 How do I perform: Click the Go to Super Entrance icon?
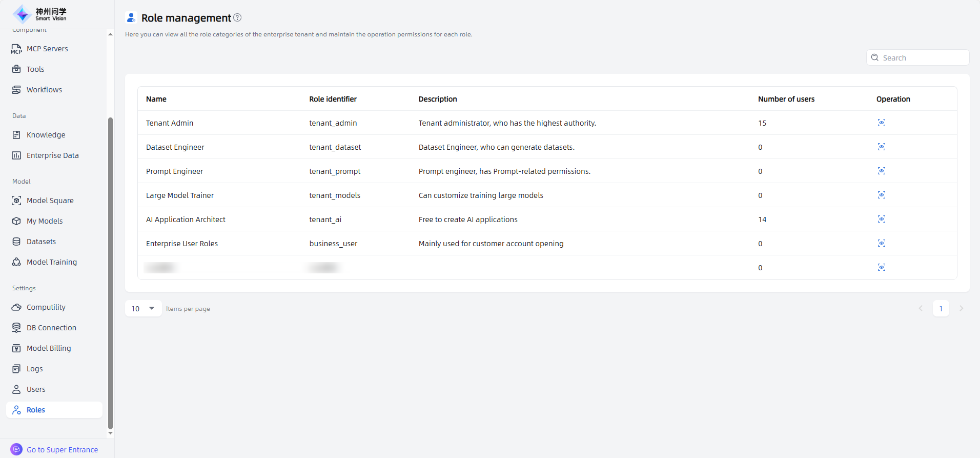[x=16, y=449]
